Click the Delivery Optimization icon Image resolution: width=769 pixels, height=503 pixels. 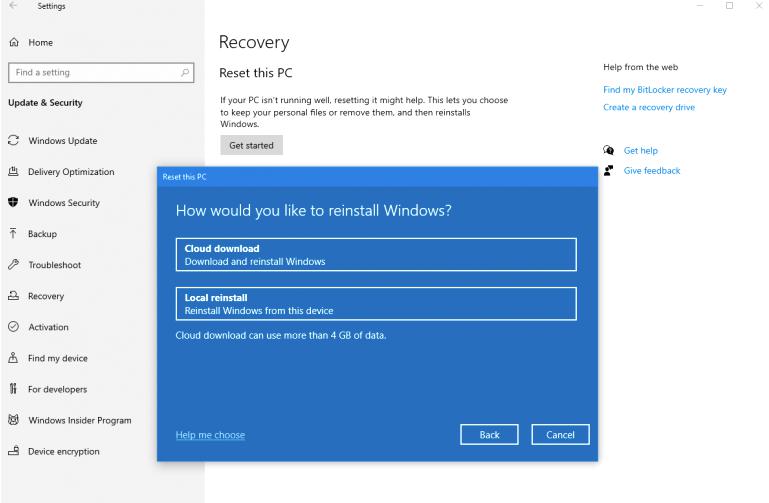click(x=14, y=172)
